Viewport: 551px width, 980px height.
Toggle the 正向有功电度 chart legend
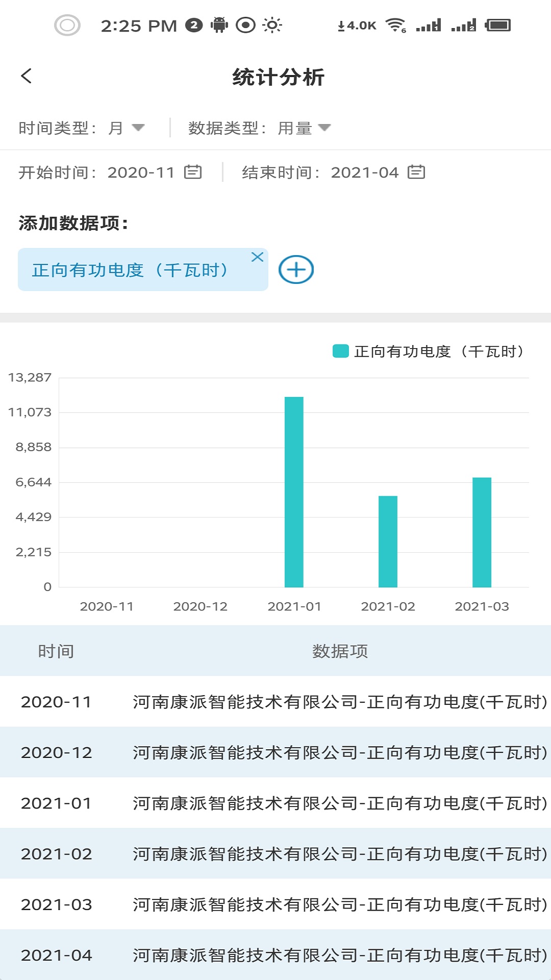(429, 352)
